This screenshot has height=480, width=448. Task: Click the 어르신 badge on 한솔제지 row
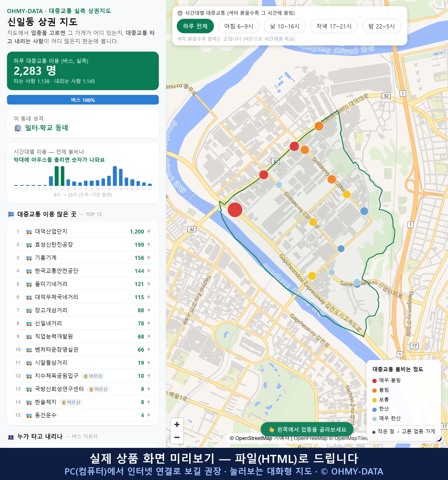pyautogui.click(x=71, y=402)
